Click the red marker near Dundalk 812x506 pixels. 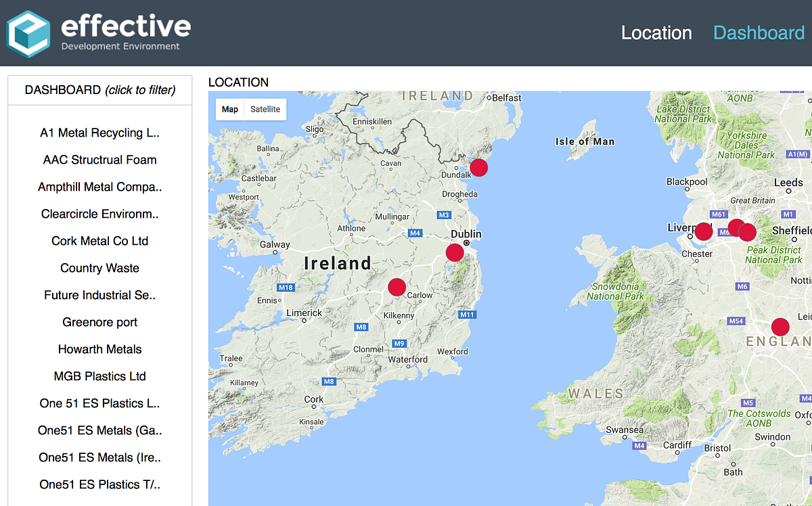pyautogui.click(x=480, y=167)
